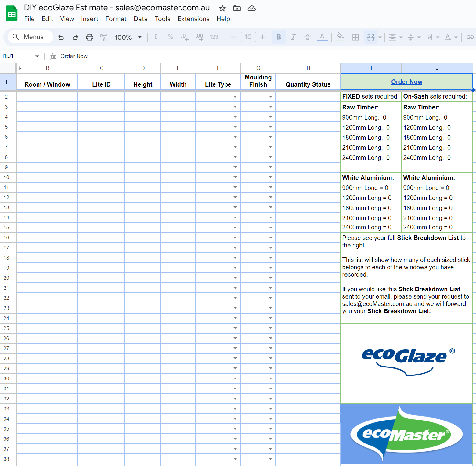Click the Room / Window header cell
The image size is (476, 466).
47,82
